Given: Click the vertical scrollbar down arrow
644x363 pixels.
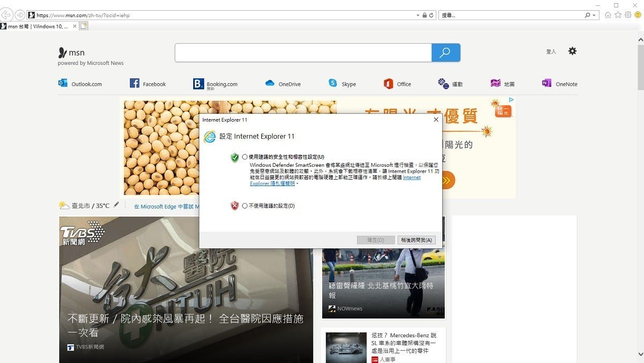Looking at the screenshot, I should coord(640,354).
